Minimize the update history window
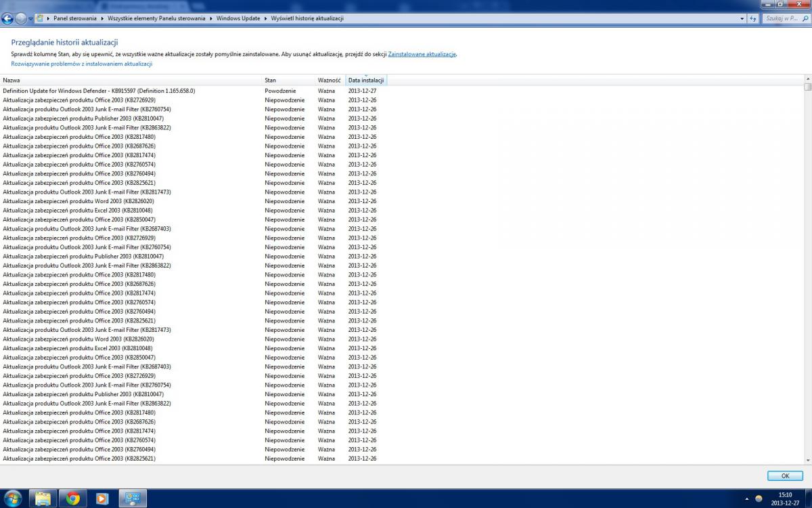Viewport: 812px width, 508px height. click(x=769, y=4)
